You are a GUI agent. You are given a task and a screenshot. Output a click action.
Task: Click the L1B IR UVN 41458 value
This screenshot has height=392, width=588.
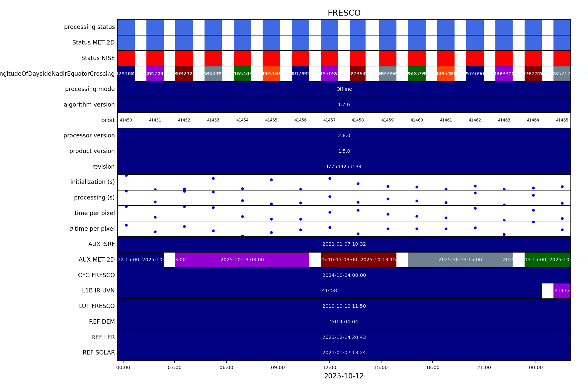329,290
